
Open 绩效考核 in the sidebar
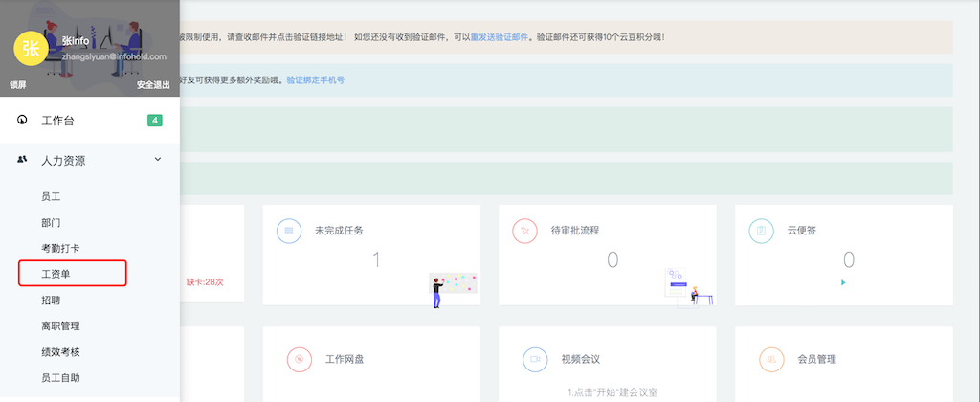(x=60, y=352)
